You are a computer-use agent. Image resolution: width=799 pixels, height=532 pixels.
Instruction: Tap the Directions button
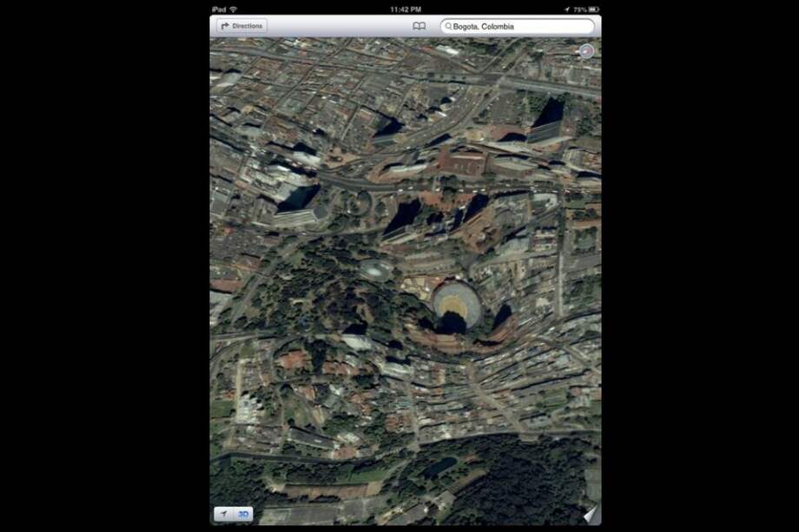click(241, 25)
